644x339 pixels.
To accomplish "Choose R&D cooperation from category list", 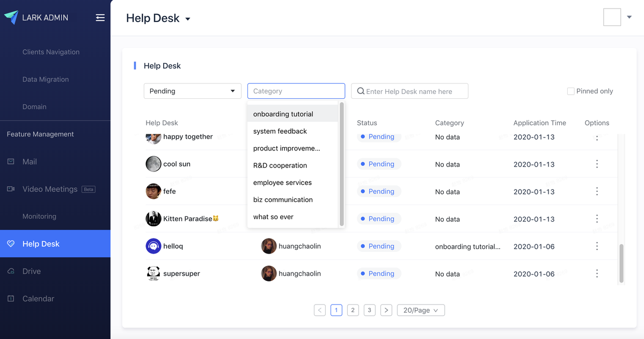I will pos(280,165).
